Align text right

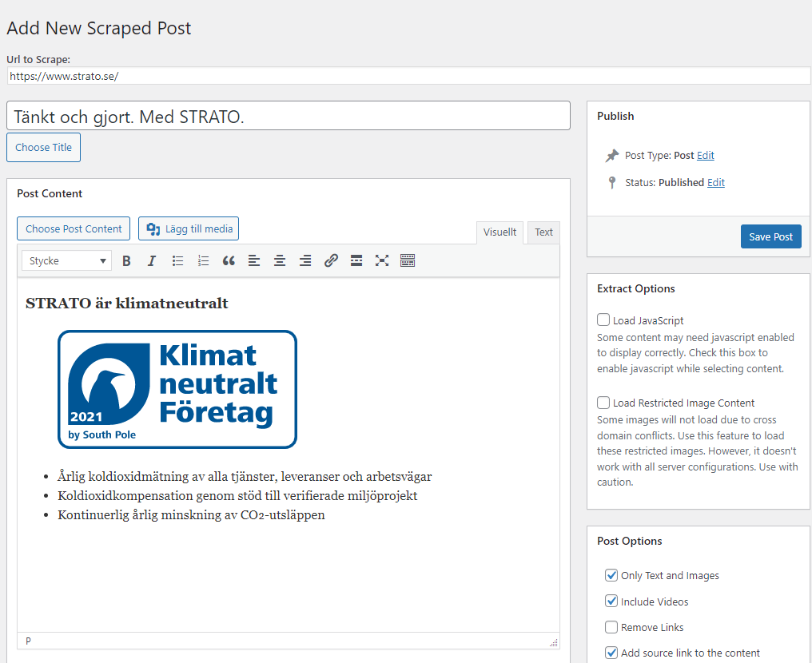305,261
